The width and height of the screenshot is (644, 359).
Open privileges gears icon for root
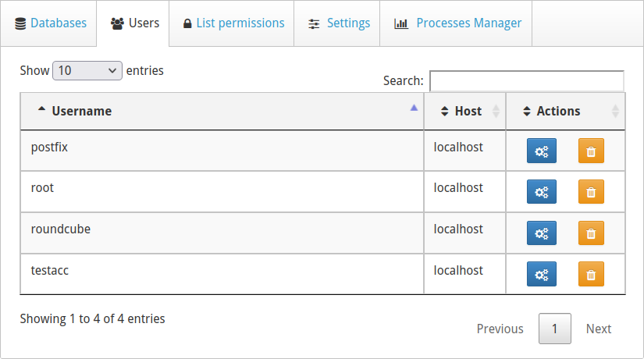[542, 192]
